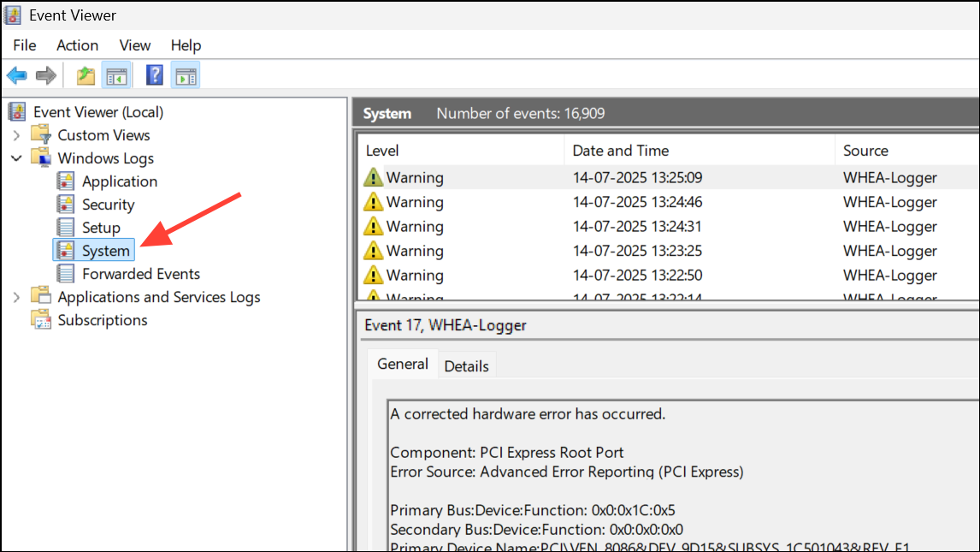The width and height of the screenshot is (980, 552).
Task: Click the date 14-07-2025 13:22:50
Action: point(637,275)
